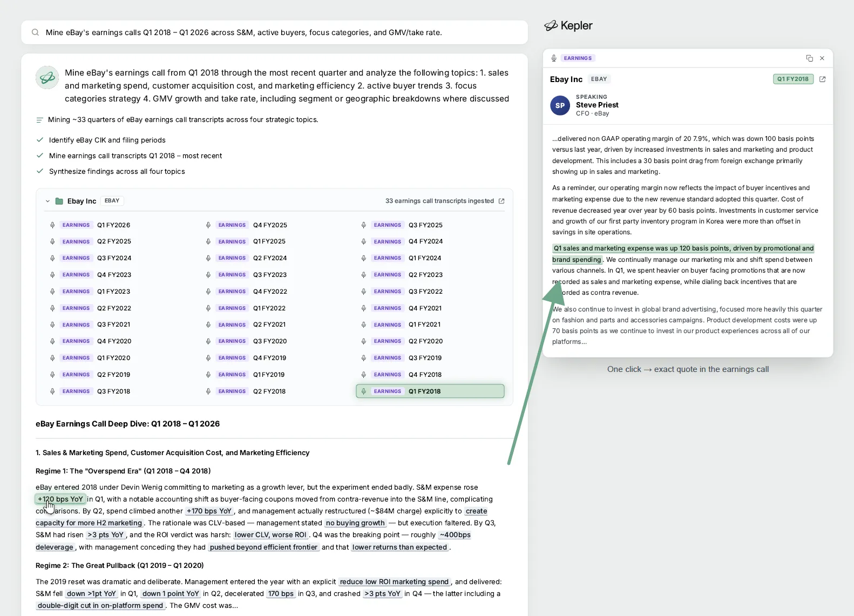Click the '170 bps' citation in Regime 2
This screenshot has height=616, width=854.
coord(281,594)
